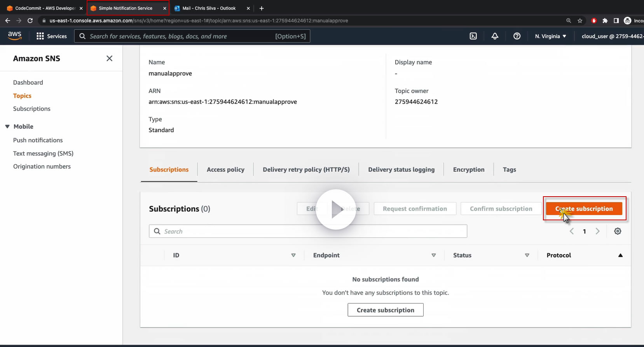Toggle the browser side panel icon
Viewport: 644px width, 347px height.
[616, 21]
